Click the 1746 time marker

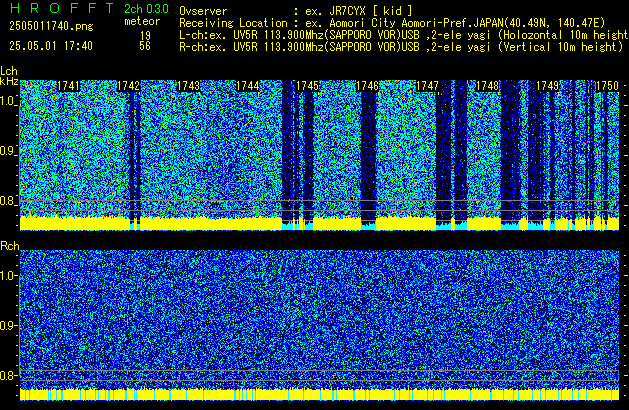367,86
